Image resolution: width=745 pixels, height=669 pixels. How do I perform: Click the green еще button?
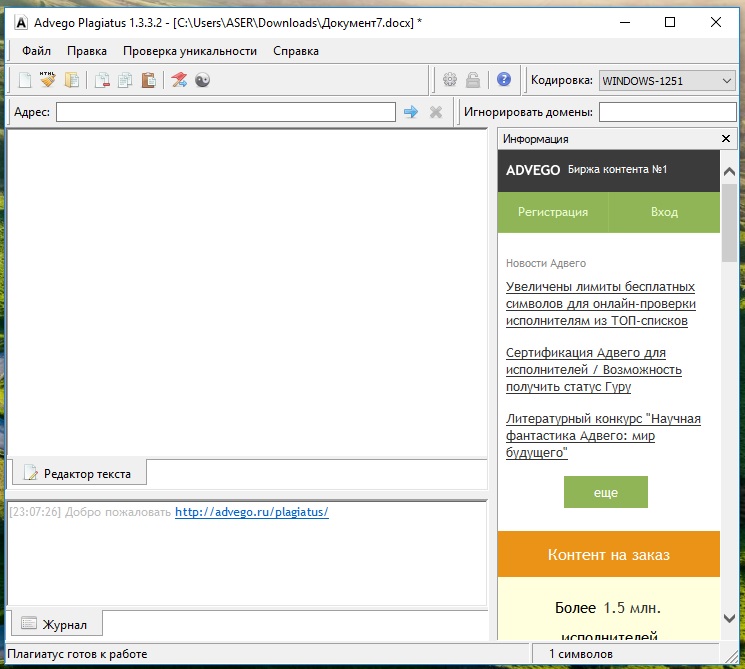coord(606,492)
